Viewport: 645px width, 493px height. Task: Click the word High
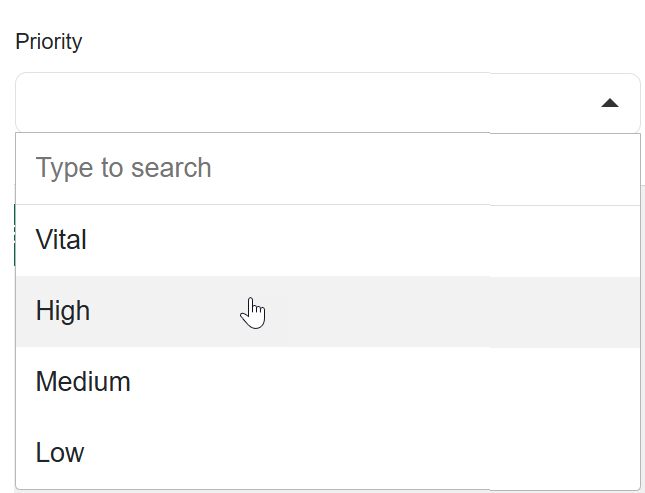pyautogui.click(x=63, y=311)
